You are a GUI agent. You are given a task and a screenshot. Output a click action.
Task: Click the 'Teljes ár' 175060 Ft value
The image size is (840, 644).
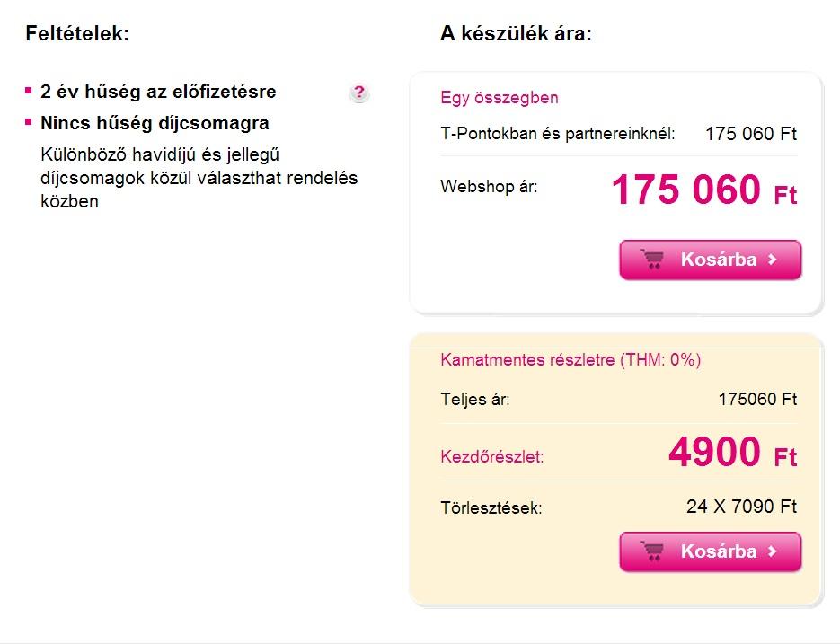(x=757, y=399)
